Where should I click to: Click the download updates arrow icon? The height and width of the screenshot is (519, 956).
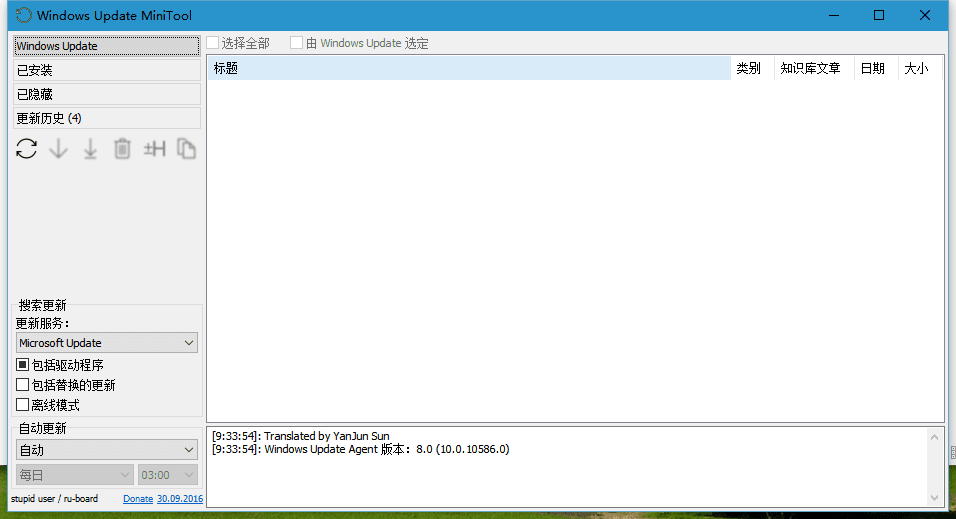click(x=59, y=149)
